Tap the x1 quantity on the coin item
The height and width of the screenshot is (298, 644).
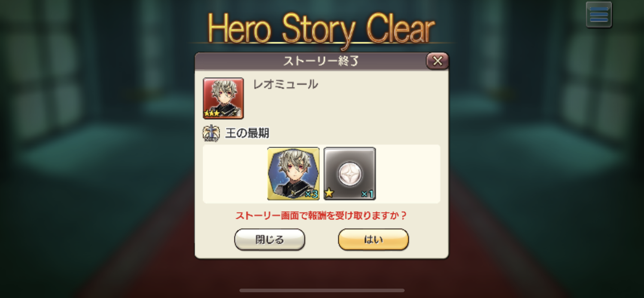pos(367,194)
